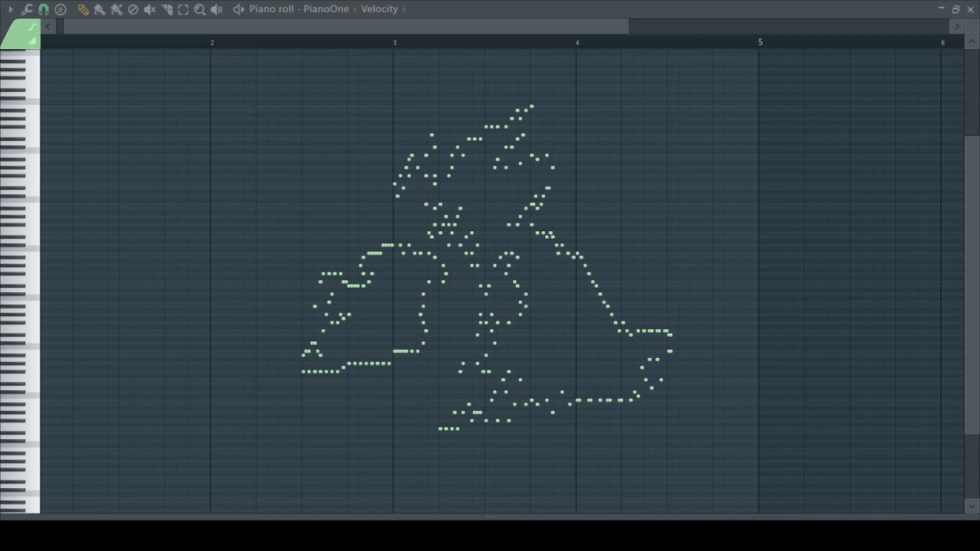
Task: Select the Playback scrub tool
Action: [217, 9]
